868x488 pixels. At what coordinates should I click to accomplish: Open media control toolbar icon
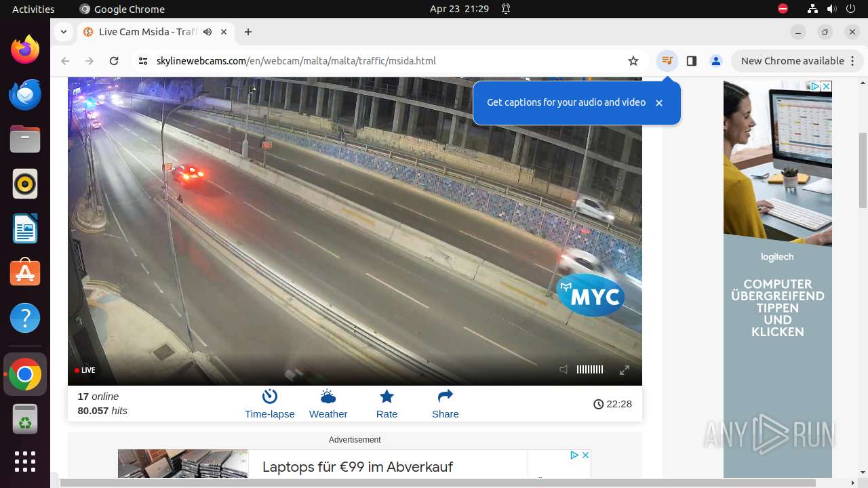click(667, 61)
